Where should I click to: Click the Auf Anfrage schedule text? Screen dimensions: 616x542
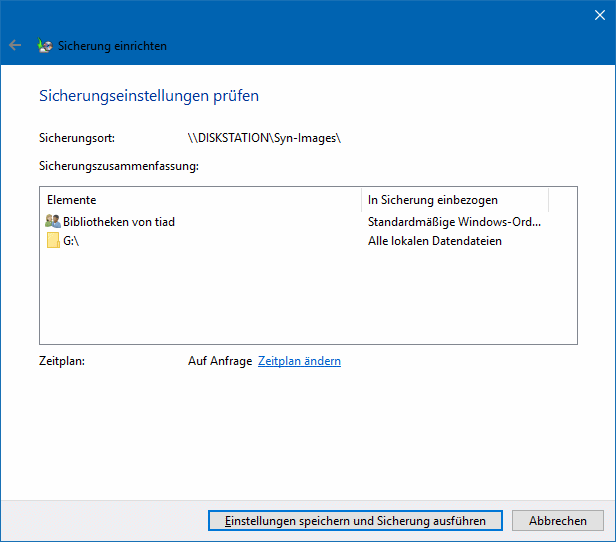point(220,361)
